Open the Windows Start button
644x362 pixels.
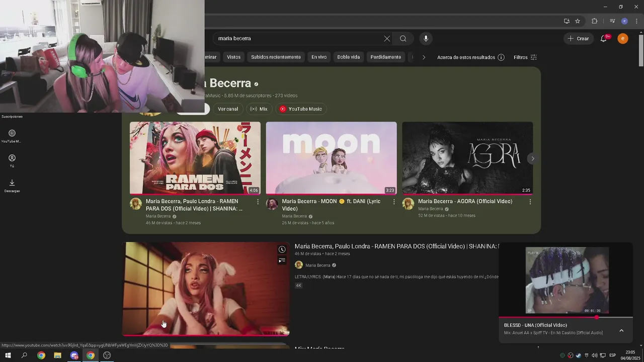coord(8,355)
